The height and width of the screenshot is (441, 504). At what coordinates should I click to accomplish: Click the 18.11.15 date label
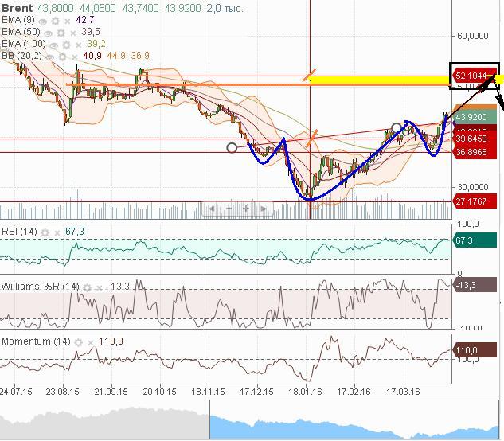[208, 392]
